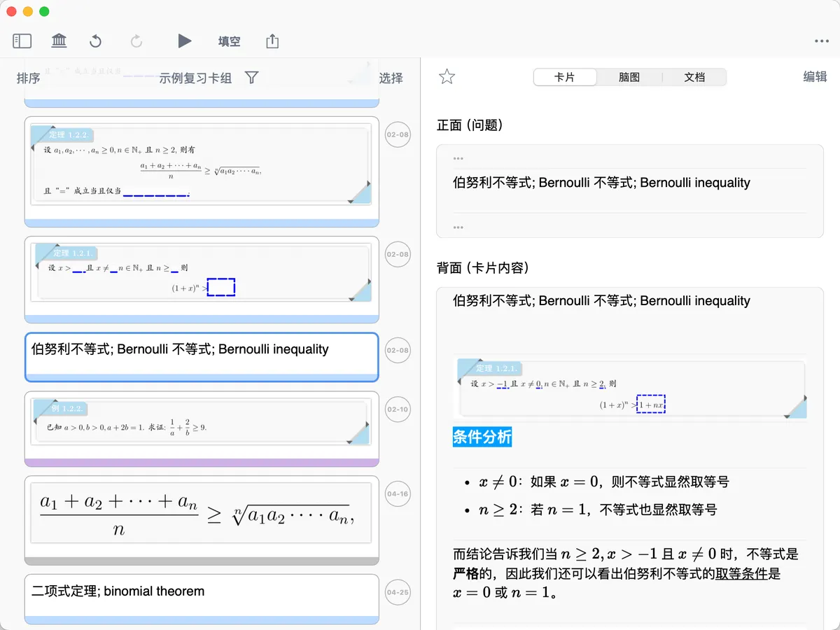
Task: Open the share export icon
Action: click(272, 41)
